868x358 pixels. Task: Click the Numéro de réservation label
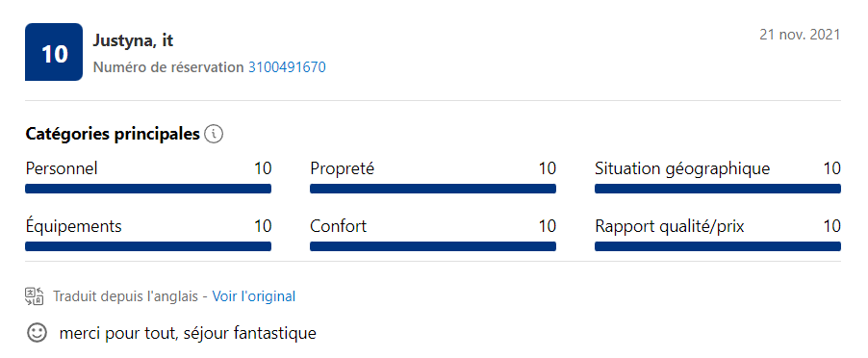pyautogui.click(x=168, y=67)
